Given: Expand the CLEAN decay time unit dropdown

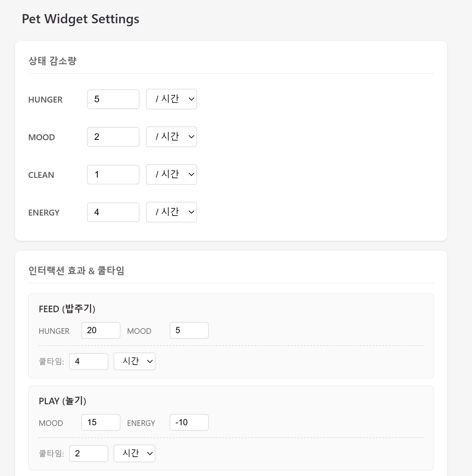Looking at the screenshot, I should [171, 175].
